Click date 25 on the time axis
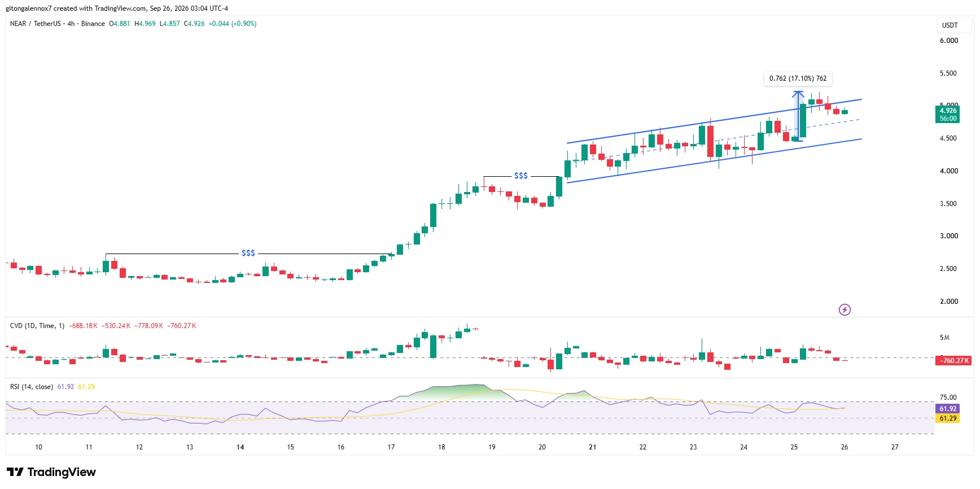The height and width of the screenshot is (489, 980). 794,447
